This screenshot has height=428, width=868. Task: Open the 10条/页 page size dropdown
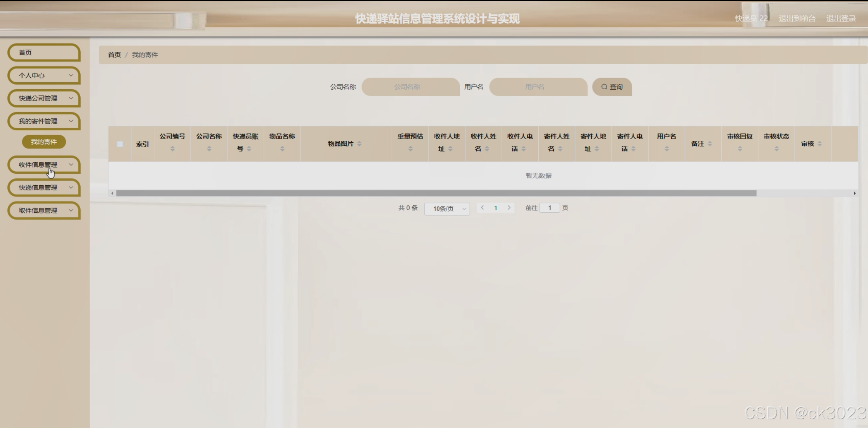pos(447,208)
